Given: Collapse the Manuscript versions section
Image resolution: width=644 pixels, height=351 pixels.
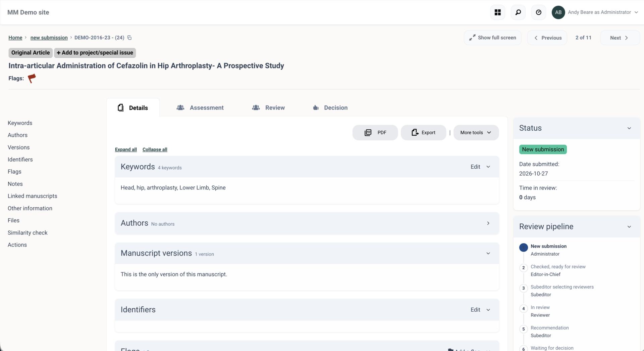Looking at the screenshot, I should pyautogui.click(x=488, y=254).
